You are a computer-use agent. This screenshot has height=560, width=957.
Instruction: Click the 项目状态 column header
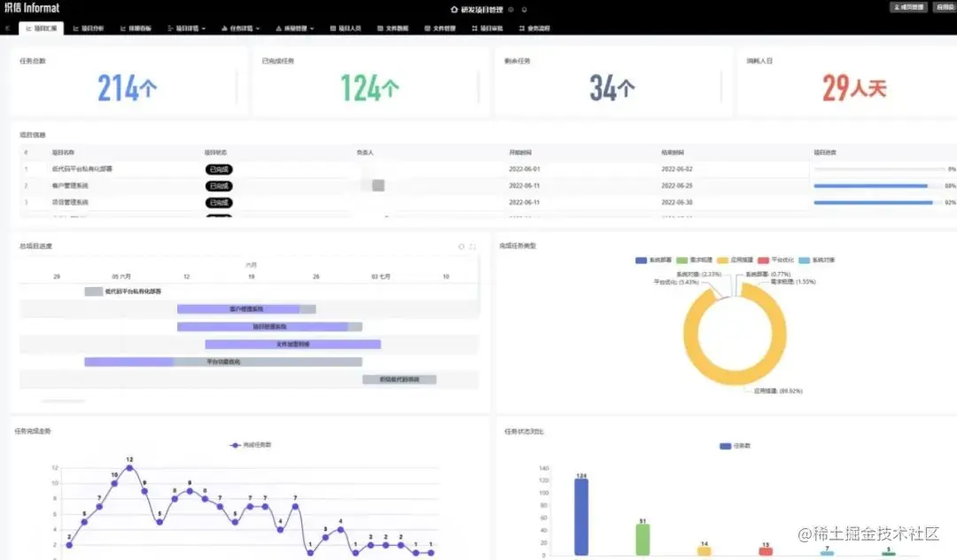(x=215, y=152)
